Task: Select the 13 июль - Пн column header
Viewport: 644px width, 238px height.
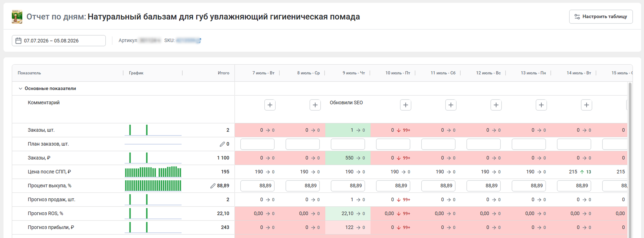Action: point(533,73)
